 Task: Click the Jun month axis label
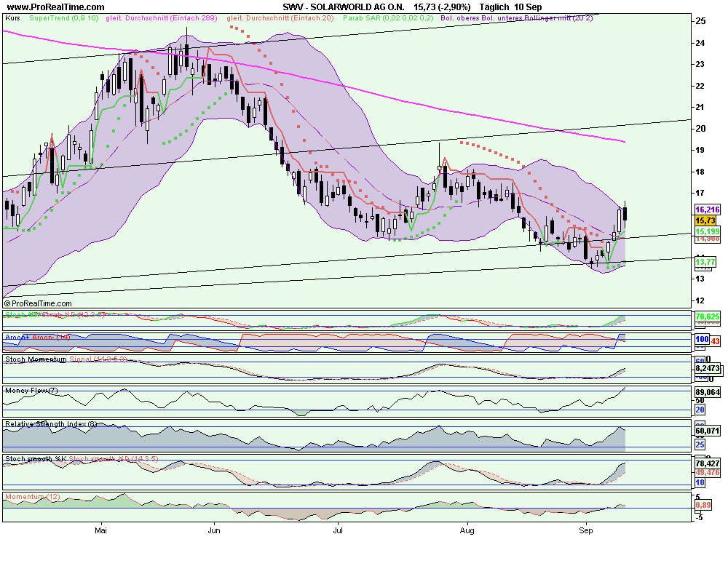(213, 530)
